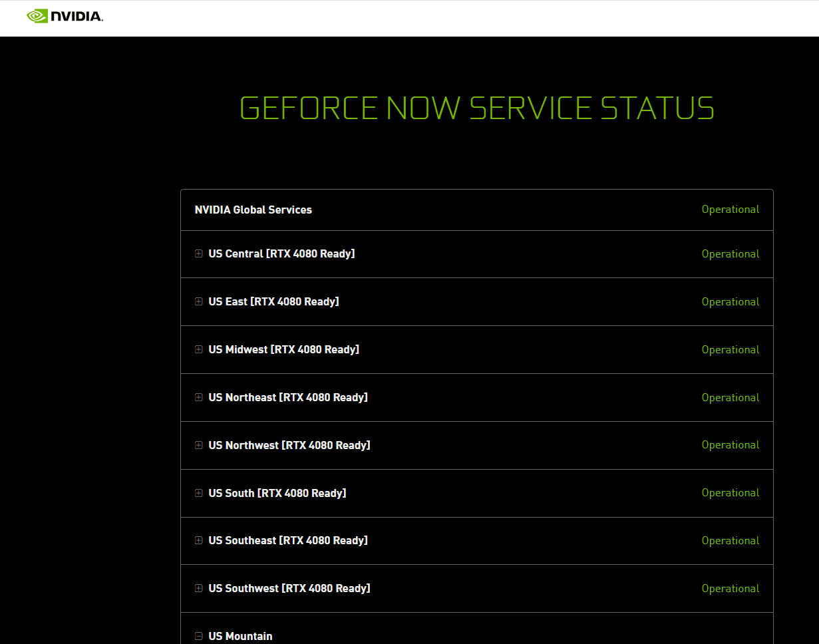Expand the US Northwest region plus icon
819x644 pixels.
coord(198,445)
